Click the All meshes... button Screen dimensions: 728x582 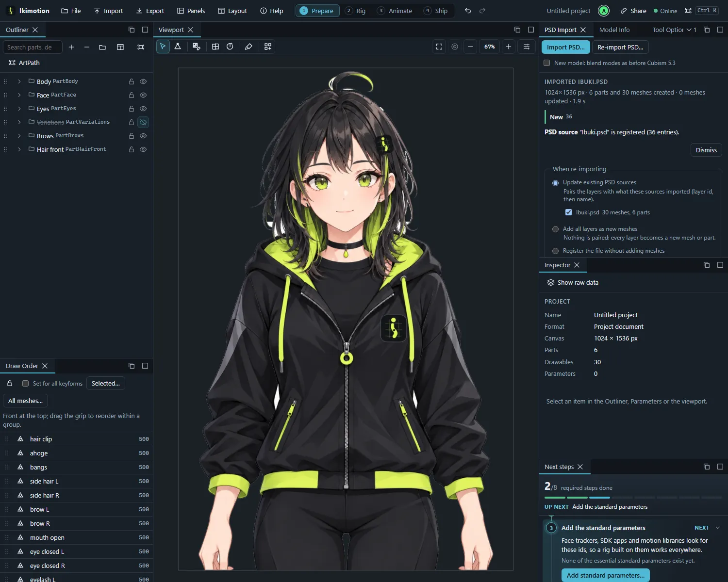pyautogui.click(x=25, y=401)
